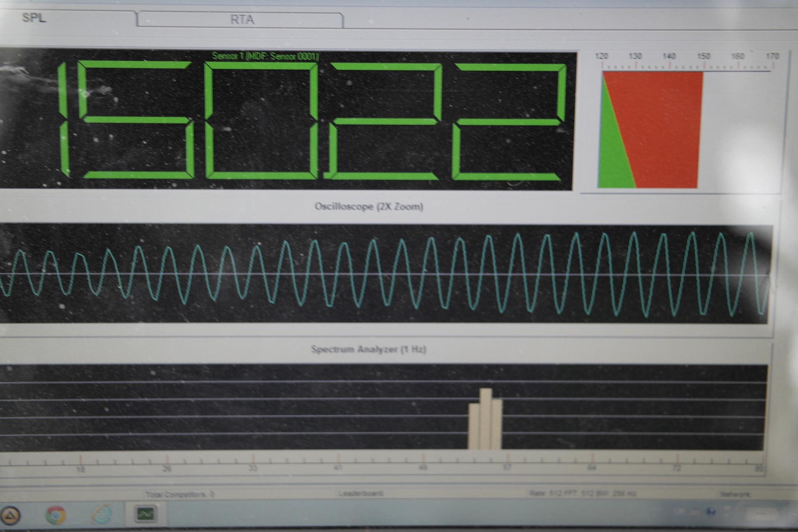Click Leaderboard in the status bar
This screenshot has width=798, height=532.
[x=360, y=493]
